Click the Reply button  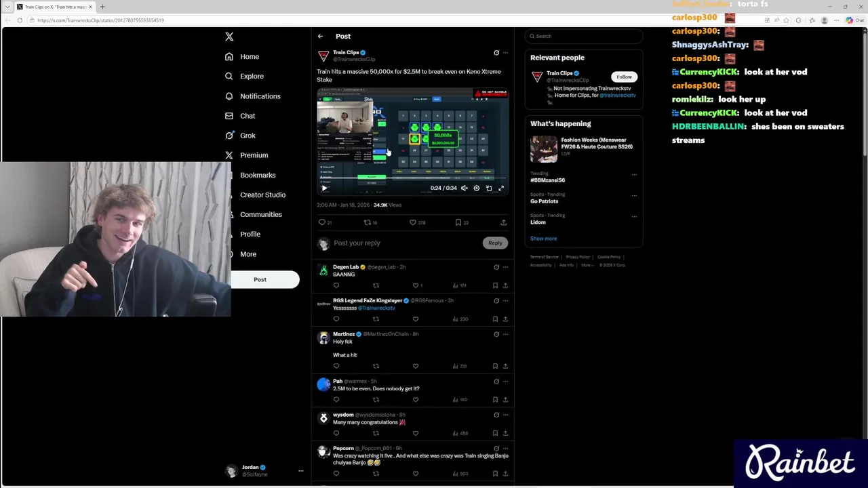[x=495, y=243]
